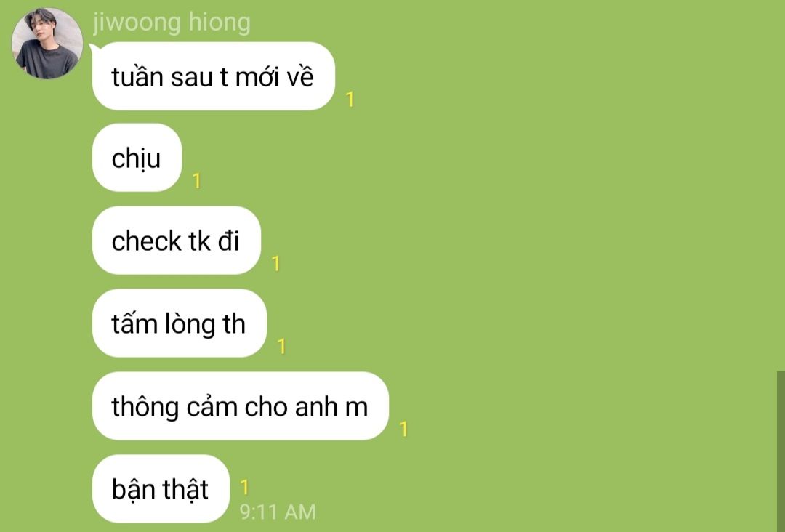785x532 pixels.
Task: Click read count beside 'tuần sau t mới về'
Action: (x=350, y=100)
